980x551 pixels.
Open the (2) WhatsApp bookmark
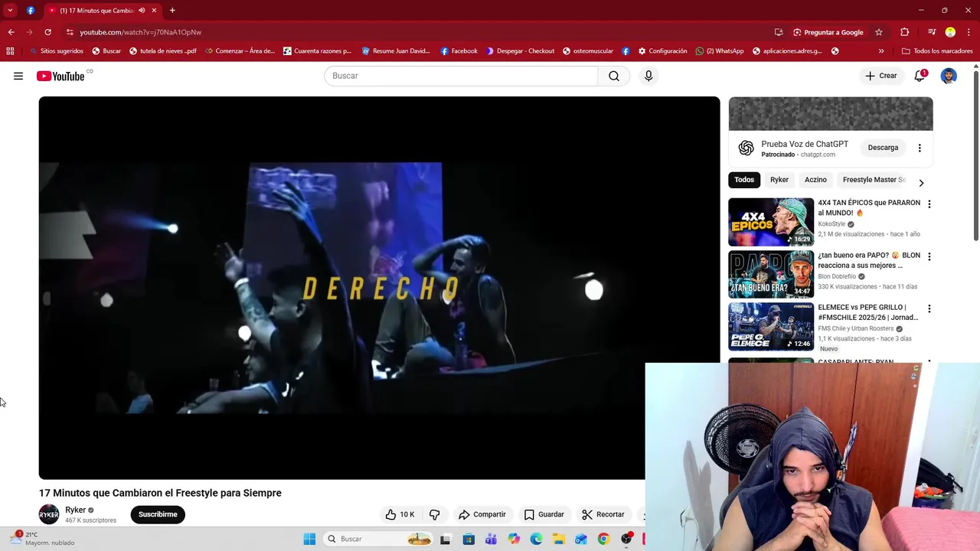click(720, 51)
